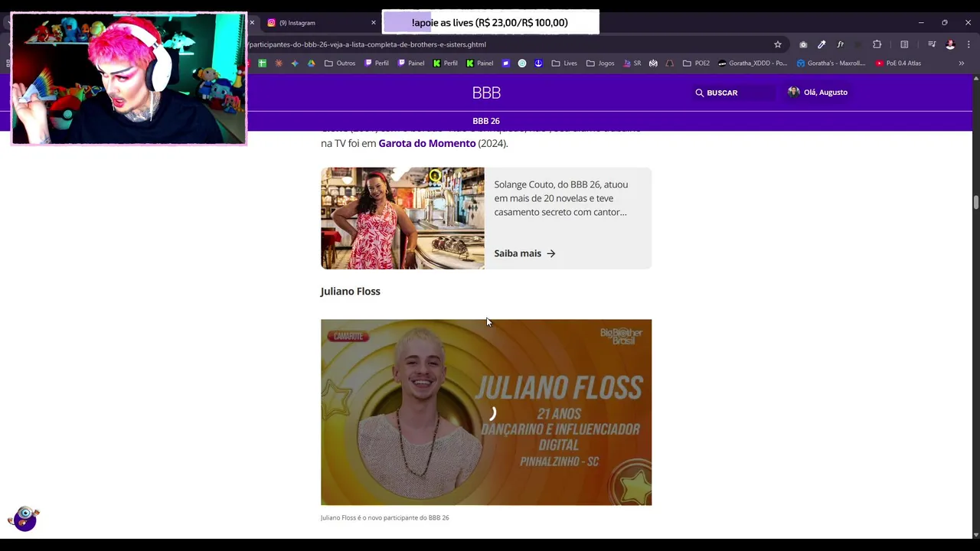The image size is (980, 551).
Task: Open the Solange Couto article thumbnail
Action: (403, 218)
